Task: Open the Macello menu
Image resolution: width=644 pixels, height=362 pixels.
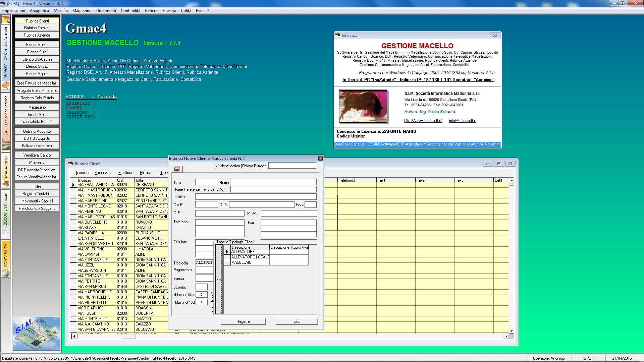Action: [61, 11]
